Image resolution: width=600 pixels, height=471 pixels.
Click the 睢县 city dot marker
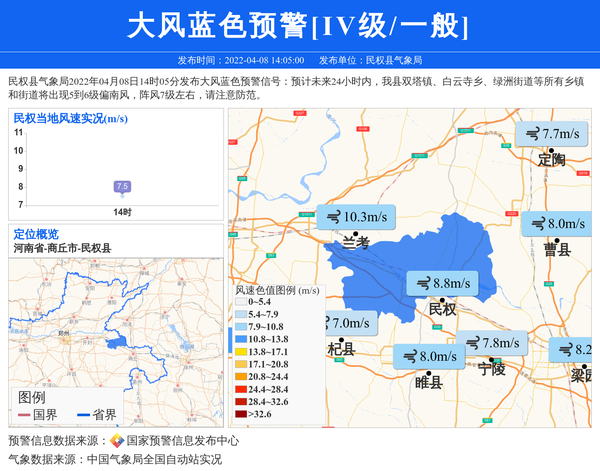pyautogui.click(x=429, y=373)
